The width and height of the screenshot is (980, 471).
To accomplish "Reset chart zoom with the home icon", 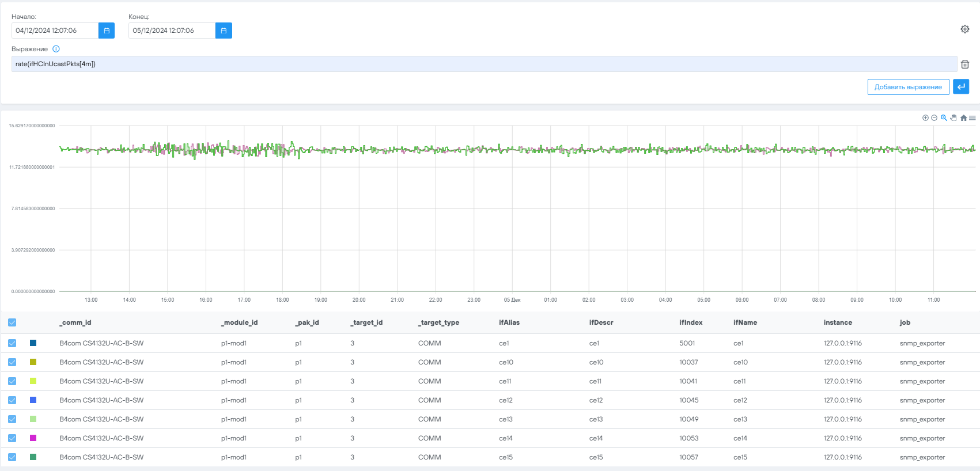I will point(963,118).
